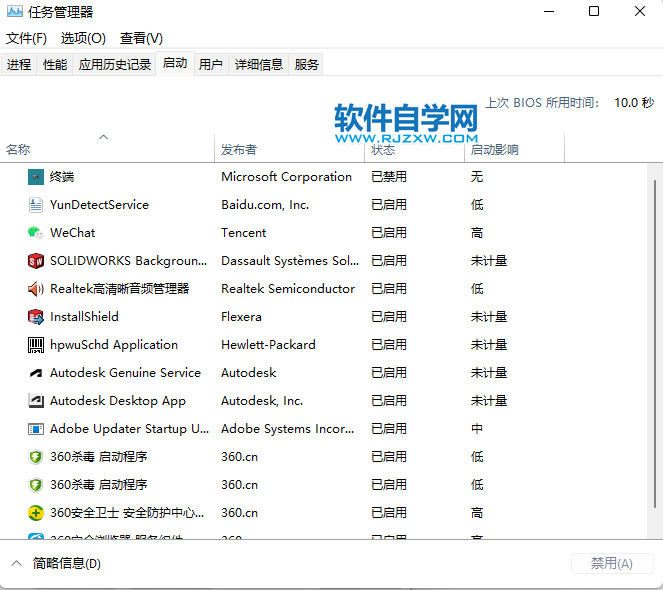
Task: Select the Autodesk Desktop App row name
Action: point(118,401)
